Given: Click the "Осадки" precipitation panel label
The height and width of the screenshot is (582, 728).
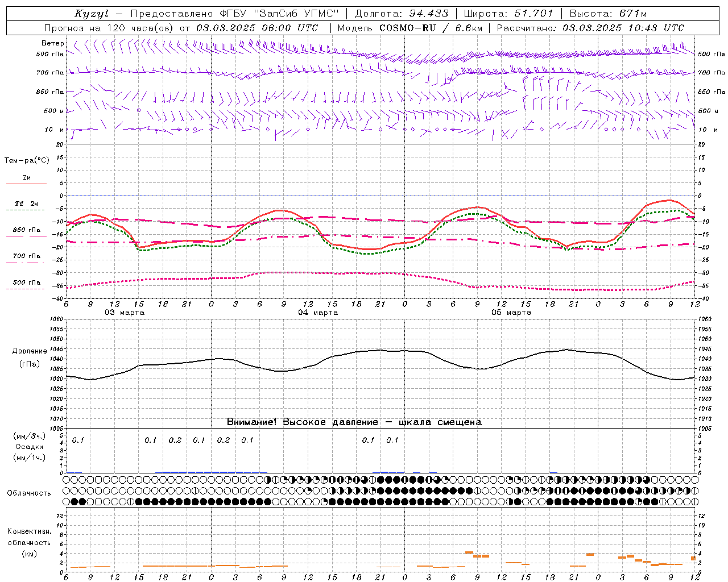Looking at the screenshot, I should point(30,447).
